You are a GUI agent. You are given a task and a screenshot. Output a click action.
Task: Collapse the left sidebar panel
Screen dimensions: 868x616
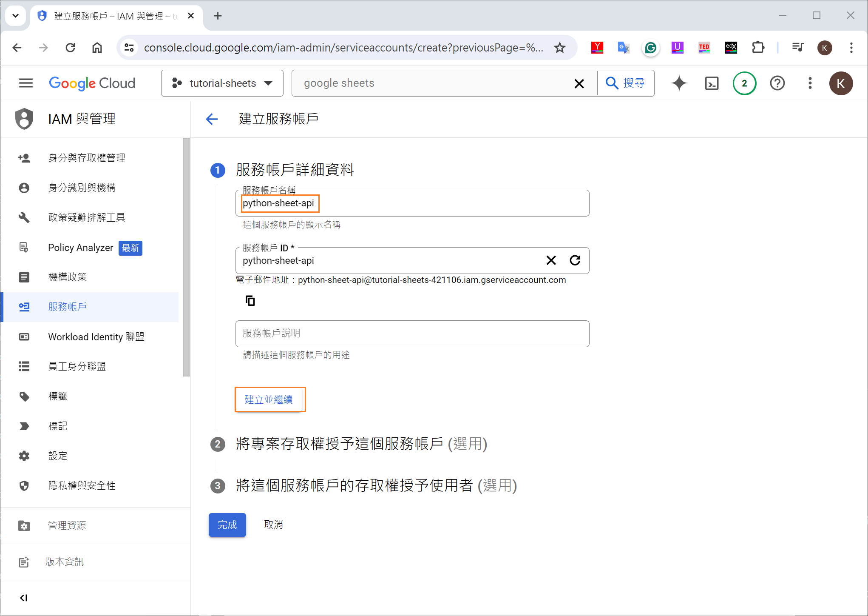tap(24, 598)
